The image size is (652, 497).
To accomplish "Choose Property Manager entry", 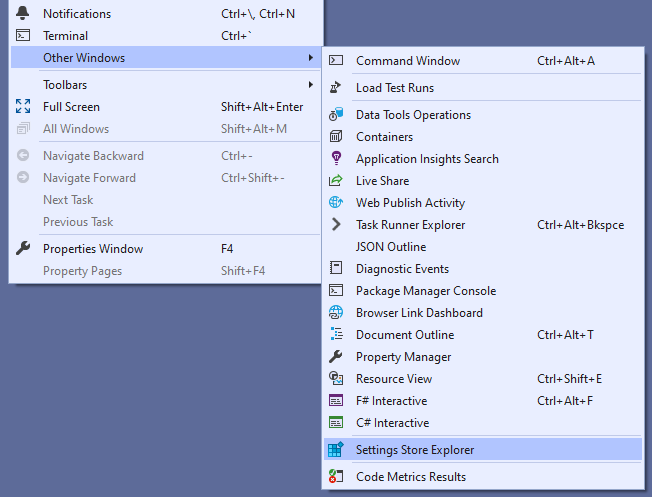I will [x=483, y=357].
